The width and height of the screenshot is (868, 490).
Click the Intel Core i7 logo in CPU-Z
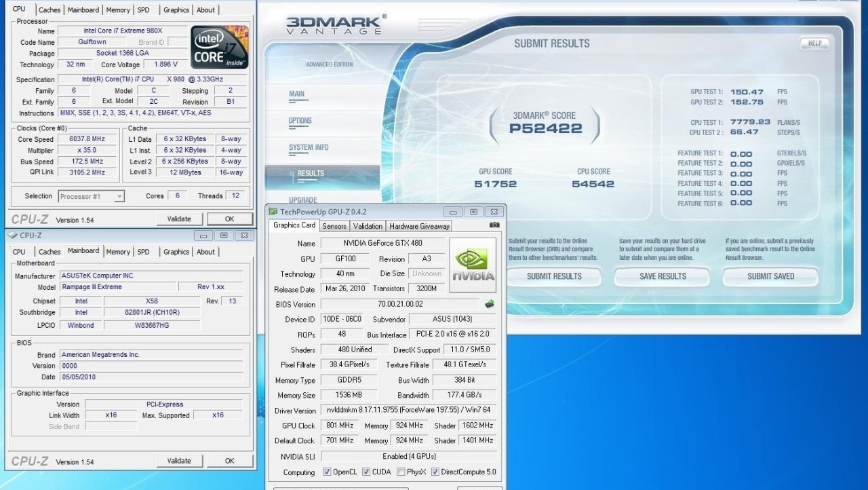pyautogui.click(x=219, y=47)
